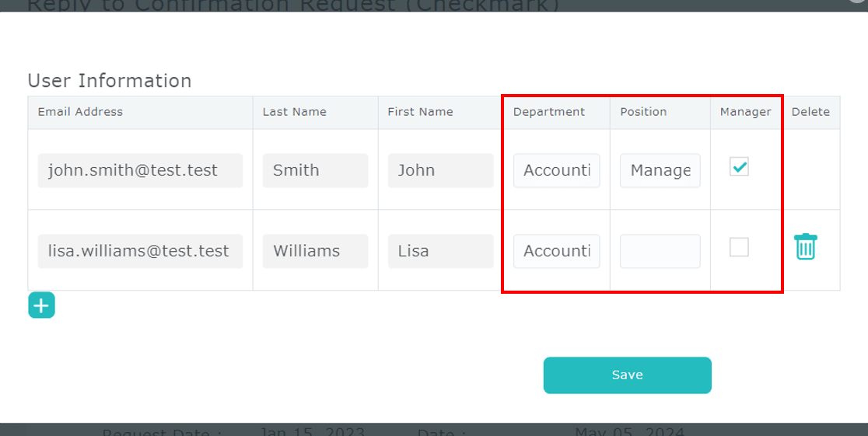This screenshot has width=868, height=436.
Task: Click the Department column header
Action: pyautogui.click(x=548, y=112)
